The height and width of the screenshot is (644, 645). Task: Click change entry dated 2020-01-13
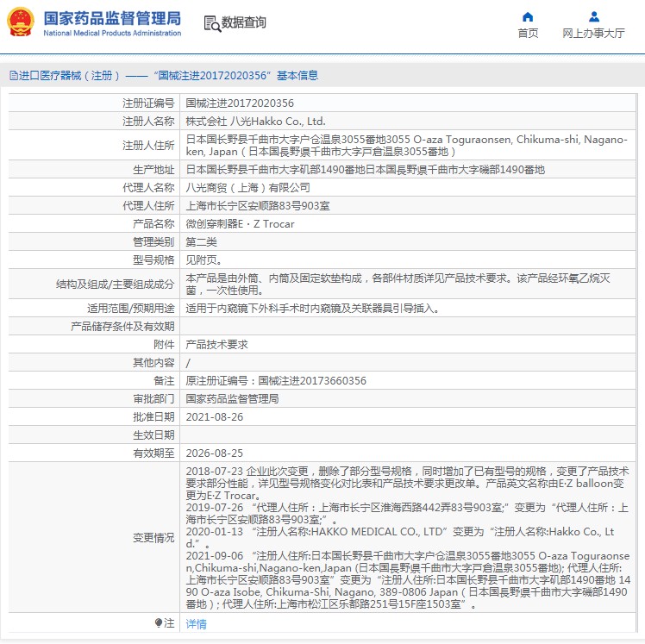pyautogui.click(x=400, y=538)
